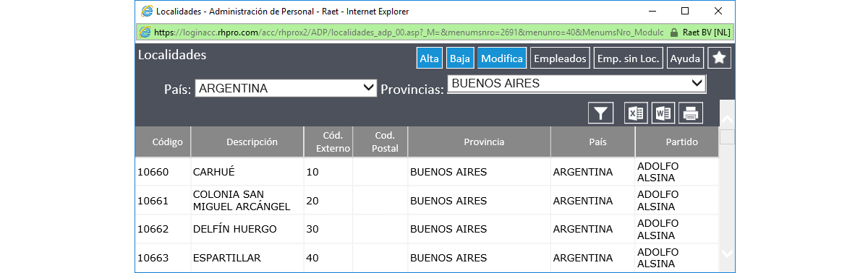This screenshot has width=868, height=273.
Task: Click scroll up arrow on page scrollbar
Action: pos(727,120)
